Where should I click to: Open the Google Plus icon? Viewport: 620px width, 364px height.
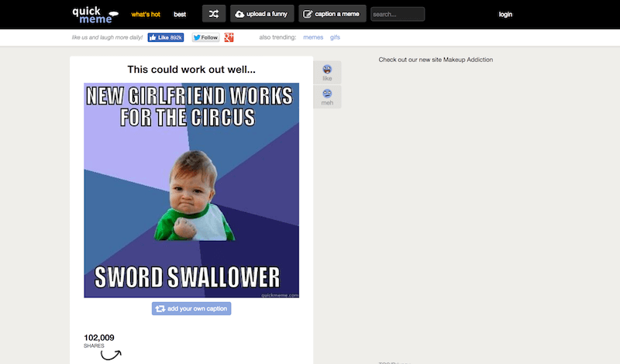coord(229,37)
